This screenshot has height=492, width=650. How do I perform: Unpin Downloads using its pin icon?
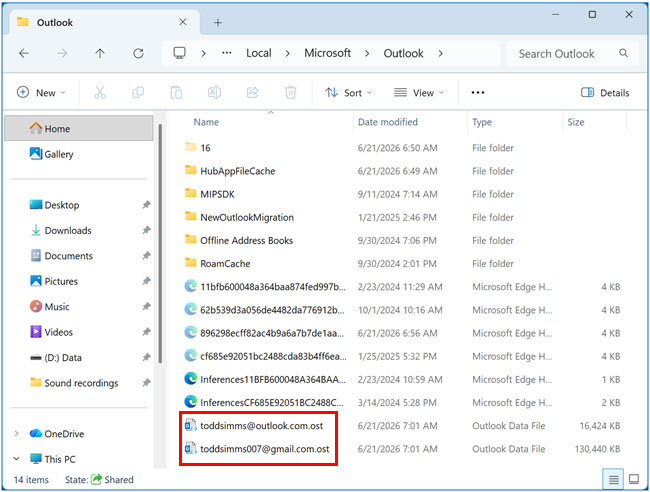pos(146,230)
